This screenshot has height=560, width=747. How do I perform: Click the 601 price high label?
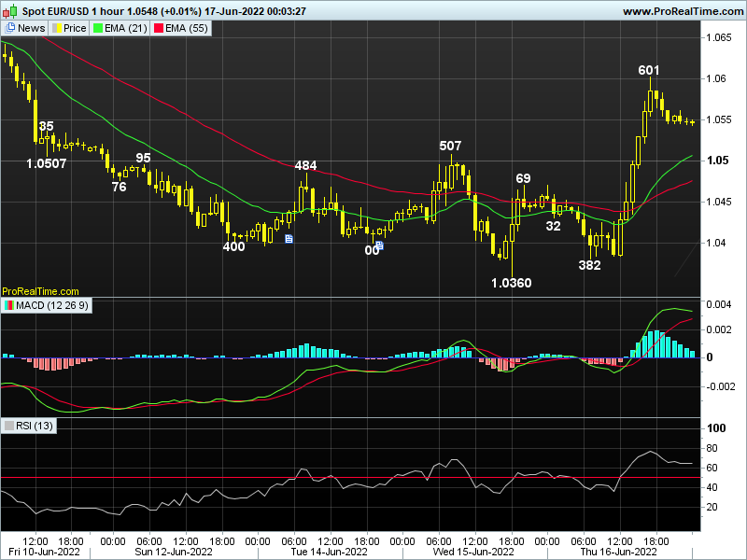click(x=649, y=70)
